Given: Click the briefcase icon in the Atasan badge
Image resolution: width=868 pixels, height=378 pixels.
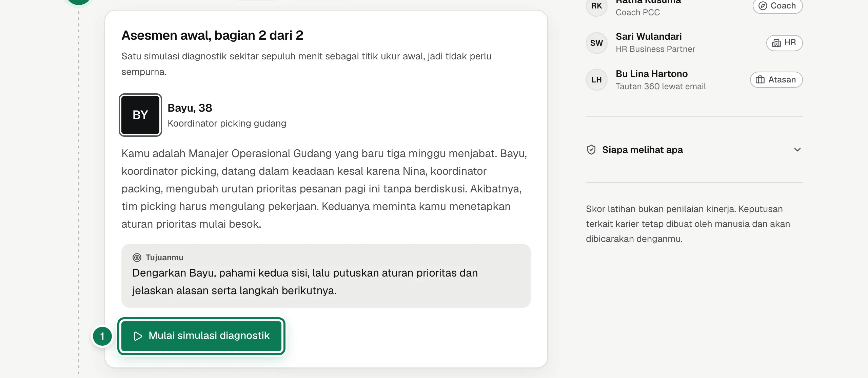Looking at the screenshot, I should [x=760, y=80].
